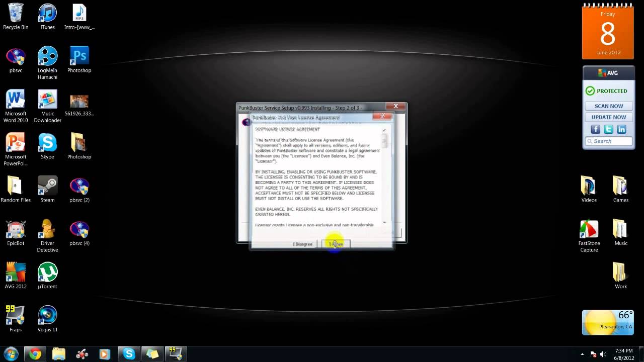Select the Microsoft PowerPoint shortcut
The width and height of the screenshot is (644, 362).
point(16,149)
